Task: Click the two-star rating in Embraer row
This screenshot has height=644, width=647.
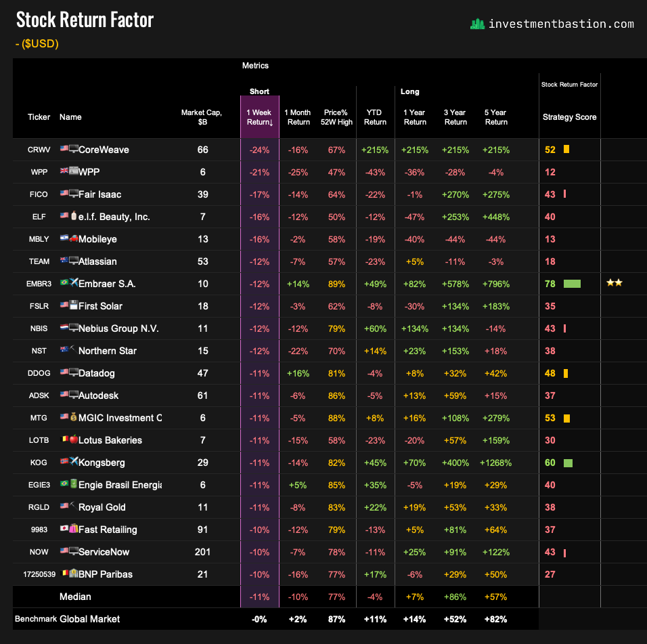Action: click(x=615, y=283)
